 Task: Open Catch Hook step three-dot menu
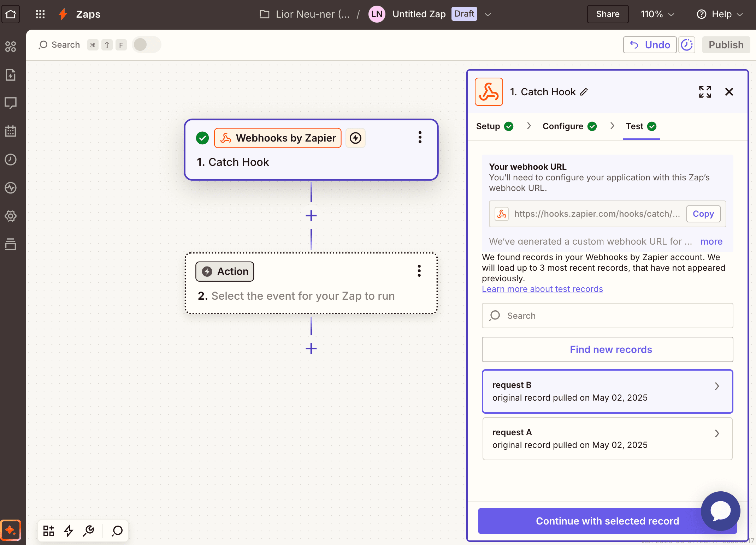click(420, 137)
